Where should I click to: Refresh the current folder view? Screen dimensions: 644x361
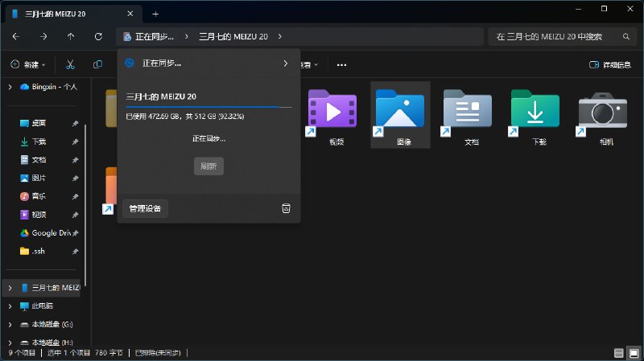pyautogui.click(x=98, y=36)
